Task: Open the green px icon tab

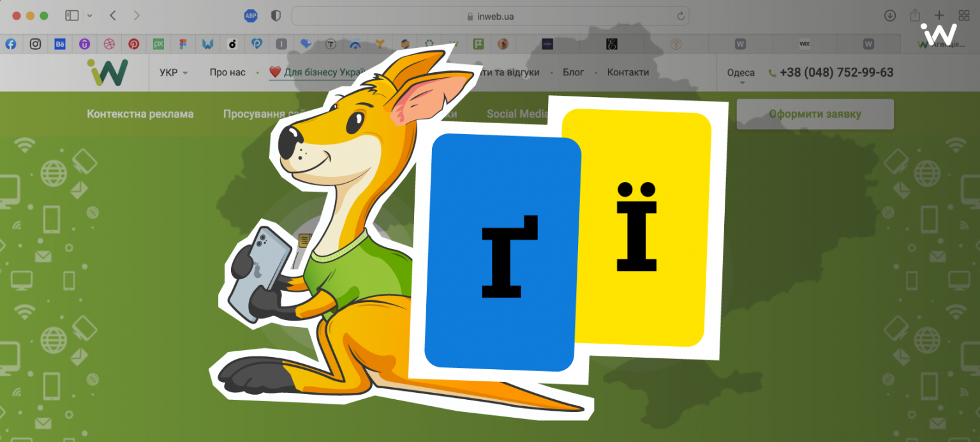Action: [x=158, y=44]
